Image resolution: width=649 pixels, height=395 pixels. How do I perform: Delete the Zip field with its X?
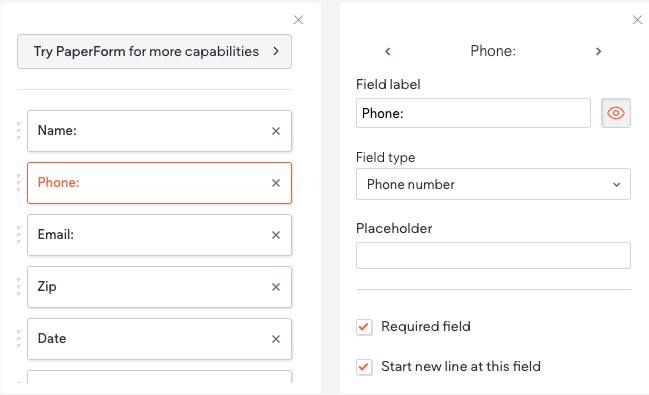[x=276, y=287]
